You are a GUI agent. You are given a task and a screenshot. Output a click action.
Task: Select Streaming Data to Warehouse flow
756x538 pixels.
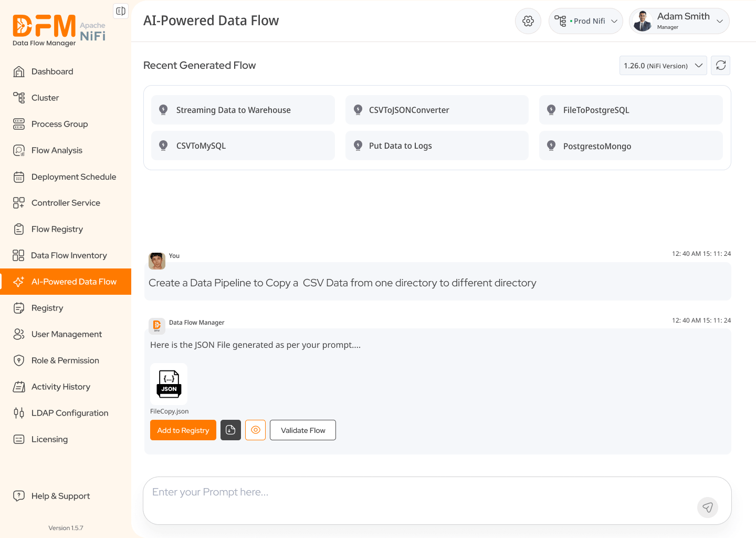pyautogui.click(x=243, y=110)
